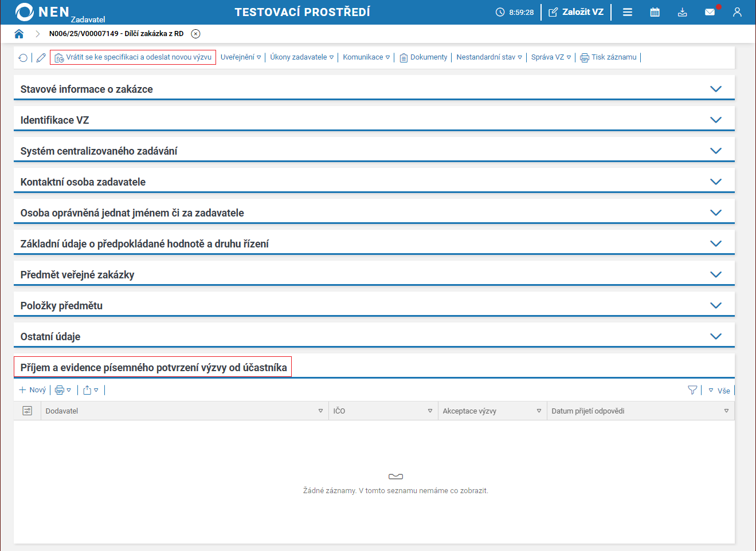Click the refresh record icon
The width and height of the screenshot is (756, 551).
[x=23, y=58]
